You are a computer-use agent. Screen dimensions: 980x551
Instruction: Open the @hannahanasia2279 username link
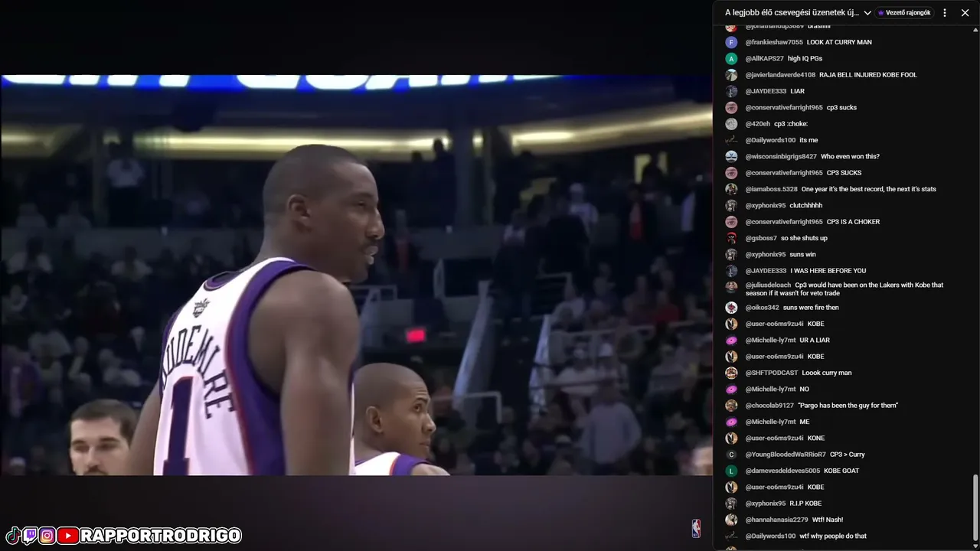[776, 520]
